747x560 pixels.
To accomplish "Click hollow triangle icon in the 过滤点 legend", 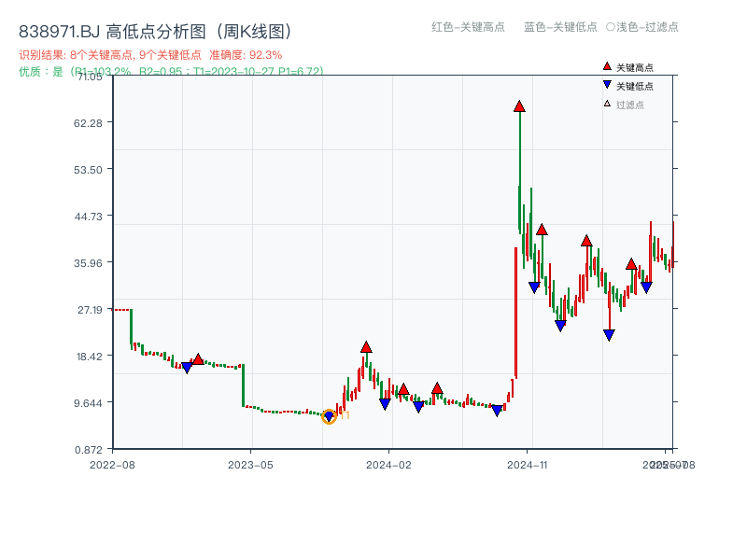I will [x=607, y=104].
